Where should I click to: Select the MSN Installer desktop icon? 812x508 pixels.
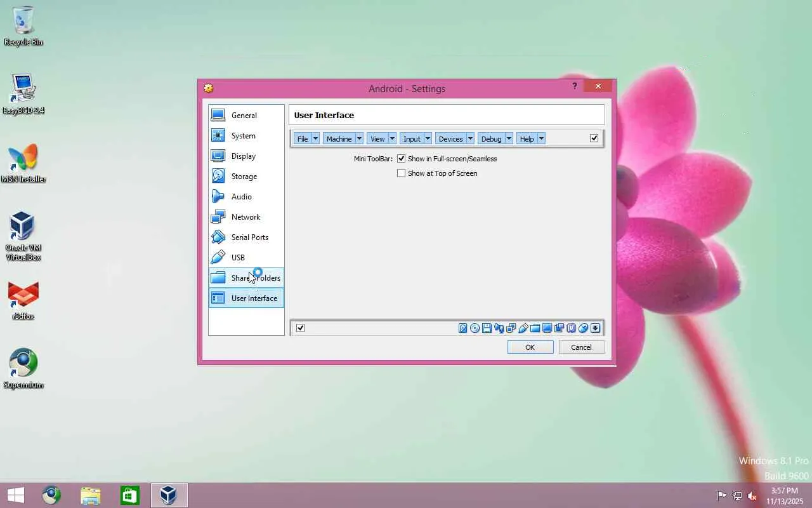pyautogui.click(x=23, y=163)
